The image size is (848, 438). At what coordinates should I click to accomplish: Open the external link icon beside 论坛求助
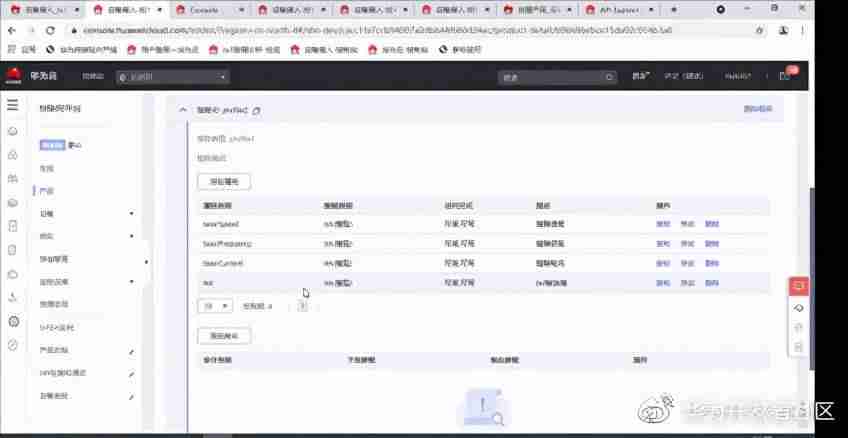tap(131, 397)
